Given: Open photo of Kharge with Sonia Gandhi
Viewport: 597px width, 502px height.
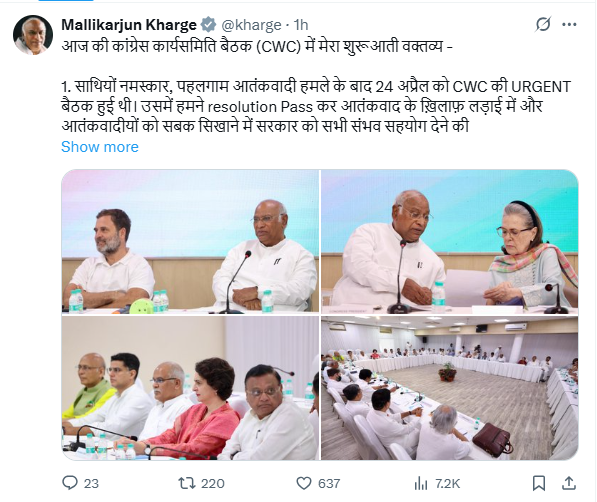Looking at the screenshot, I should pyautogui.click(x=450, y=241).
